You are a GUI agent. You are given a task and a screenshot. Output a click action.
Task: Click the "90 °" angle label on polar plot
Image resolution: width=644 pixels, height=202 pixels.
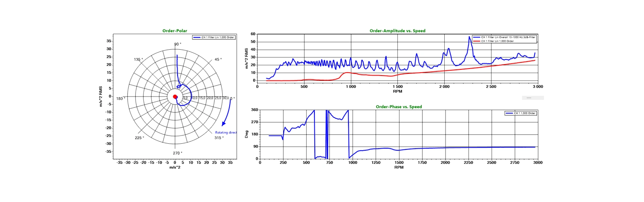(178, 44)
